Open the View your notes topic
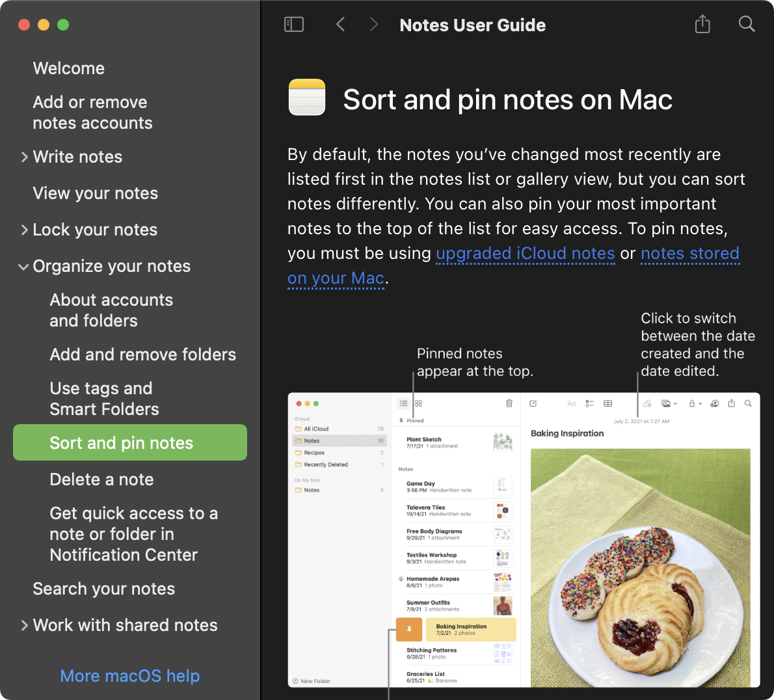This screenshot has width=774, height=700. [x=95, y=193]
